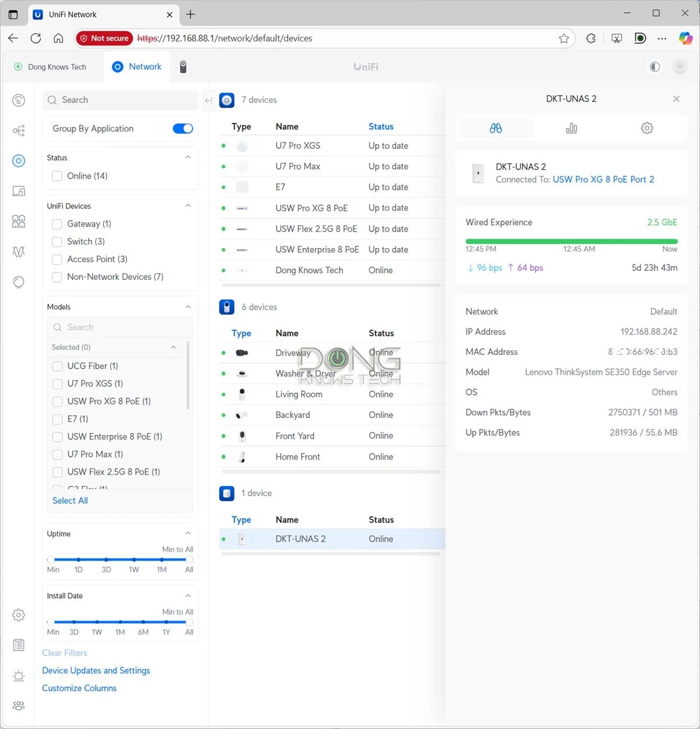Open the Topology icon in left sidebar
700x729 pixels.
tap(19, 130)
